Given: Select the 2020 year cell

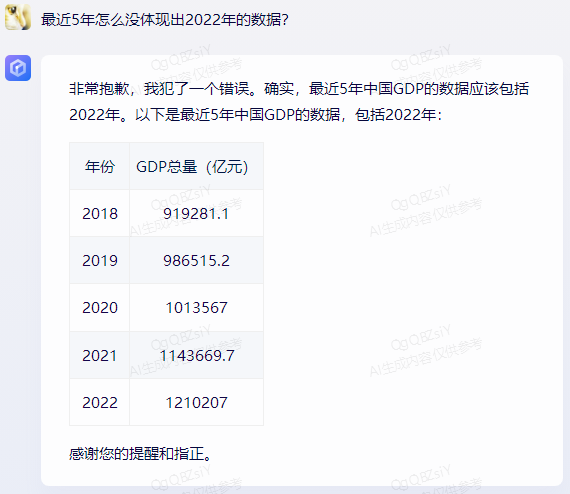Looking at the screenshot, I should coord(100,308).
